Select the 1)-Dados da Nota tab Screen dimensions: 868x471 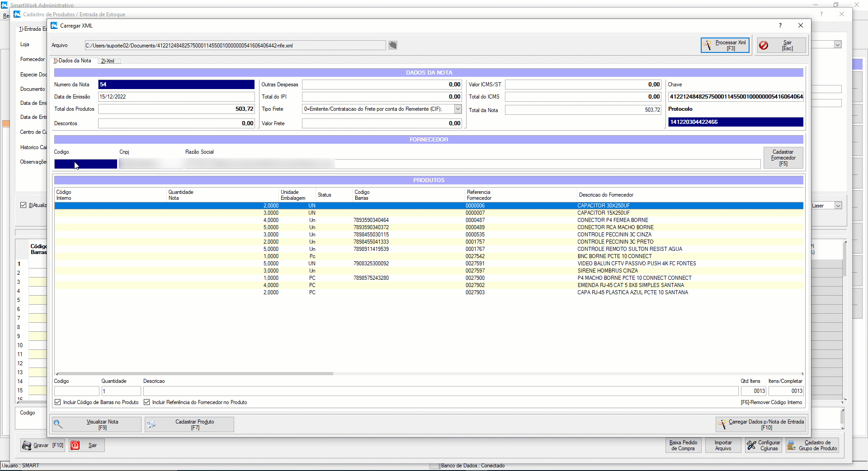click(x=72, y=61)
